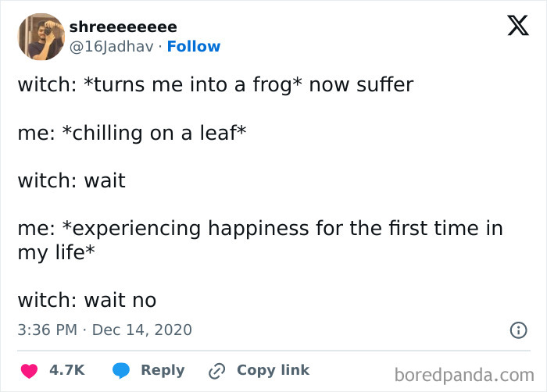This screenshot has height=392, width=547.
Task: Follow the @16Jadhav account
Action: 194,47
